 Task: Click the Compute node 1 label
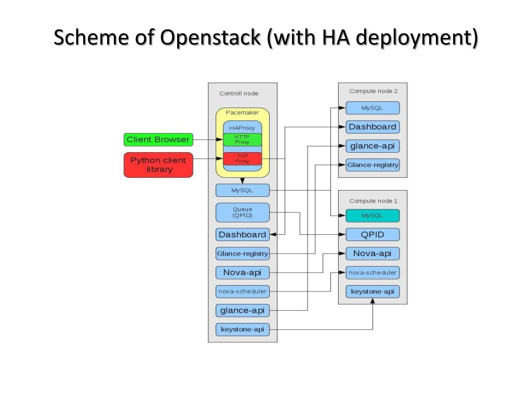pyautogui.click(x=373, y=201)
